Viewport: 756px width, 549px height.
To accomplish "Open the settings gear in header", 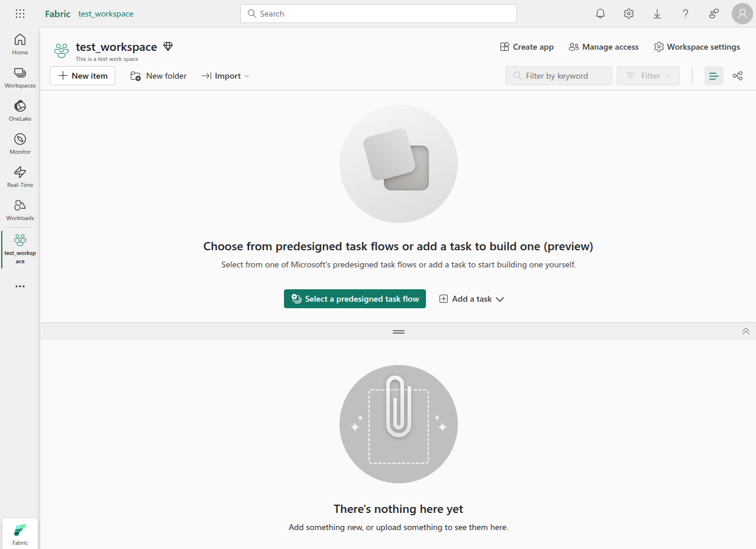I will (x=629, y=14).
